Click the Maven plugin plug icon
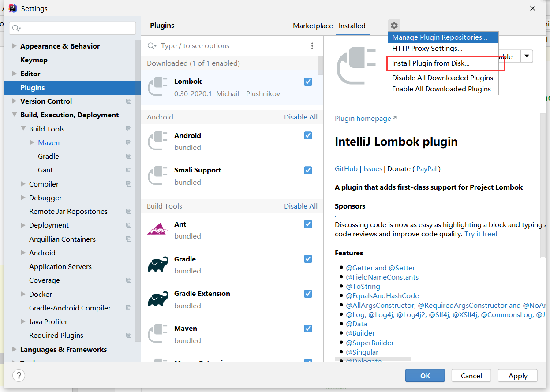Screen dimensions: 550x392 (x=157, y=334)
